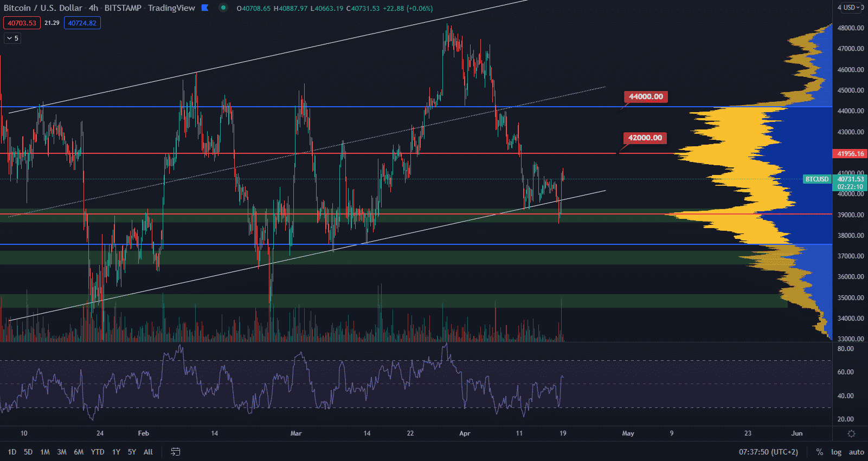This screenshot has height=461, width=868.
Task: Expand the USD currency dropdown
Action: 852,8
